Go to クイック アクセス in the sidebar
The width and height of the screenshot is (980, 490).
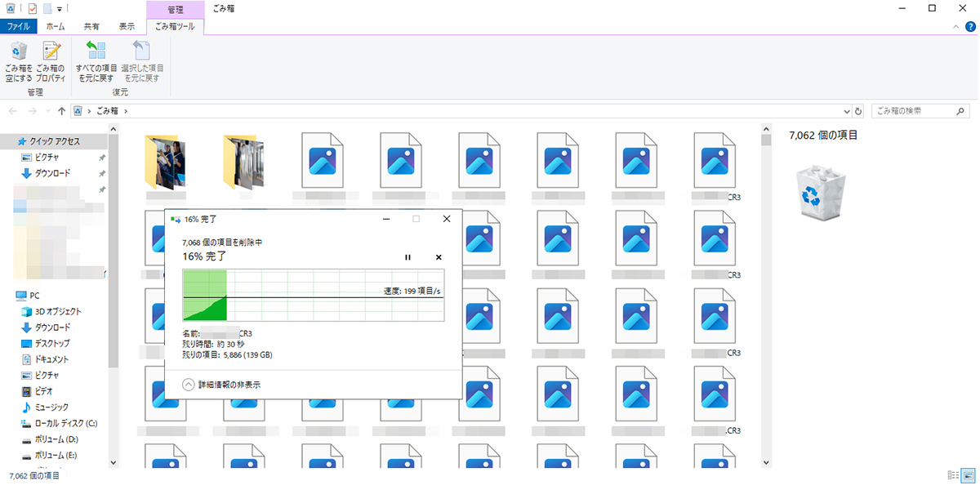pos(55,141)
